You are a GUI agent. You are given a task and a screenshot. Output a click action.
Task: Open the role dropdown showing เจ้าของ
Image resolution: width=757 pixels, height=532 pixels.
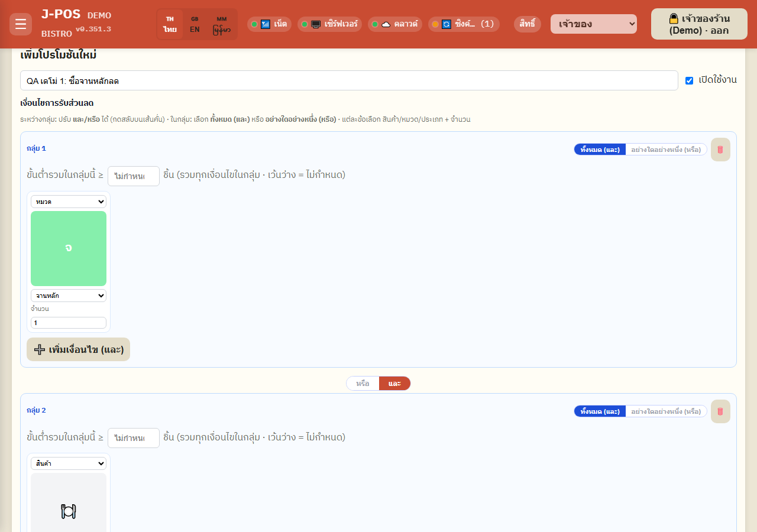(x=594, y=24)
